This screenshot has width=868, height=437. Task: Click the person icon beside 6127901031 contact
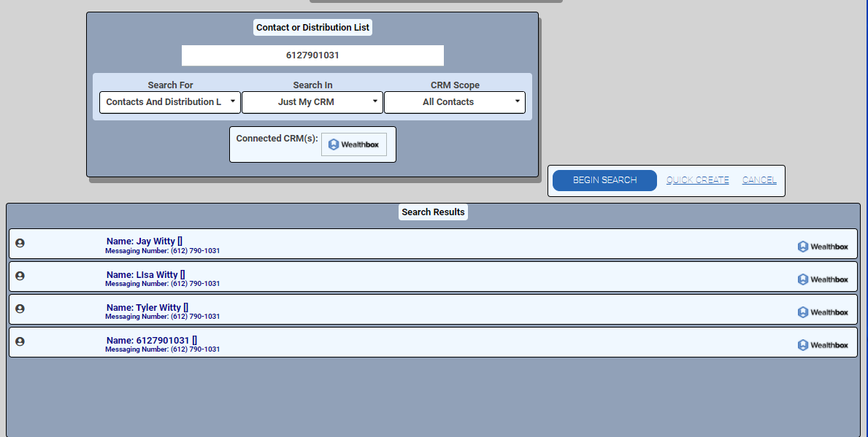tap(20, 341)
